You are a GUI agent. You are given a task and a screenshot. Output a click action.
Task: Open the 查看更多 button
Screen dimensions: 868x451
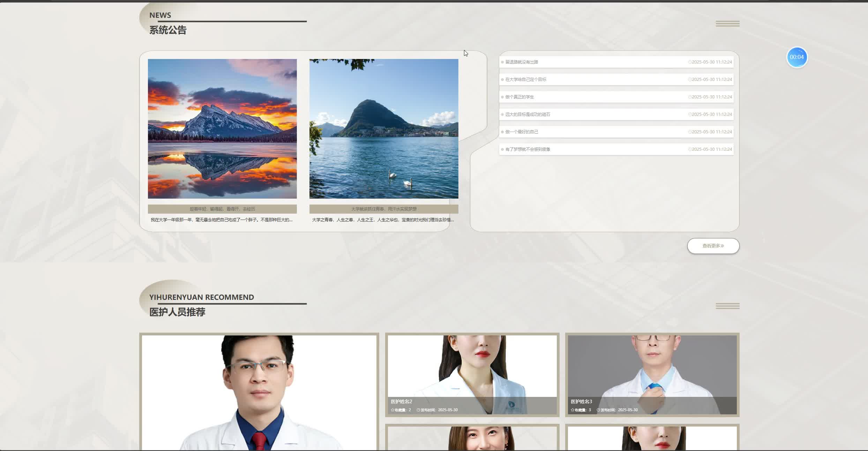(x=713, y=246)
